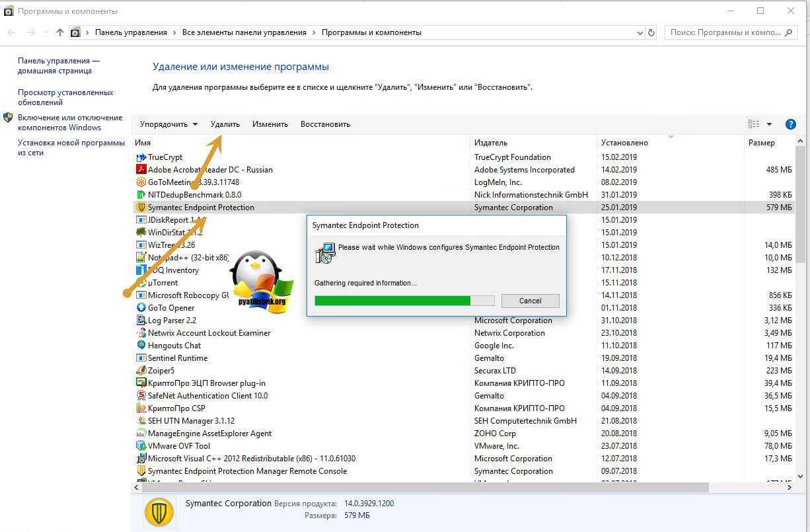Viewport: 810px width, 532px height.
Task: Click the horizontal scrollbar of program list
Action: click(x=427, y=487)
